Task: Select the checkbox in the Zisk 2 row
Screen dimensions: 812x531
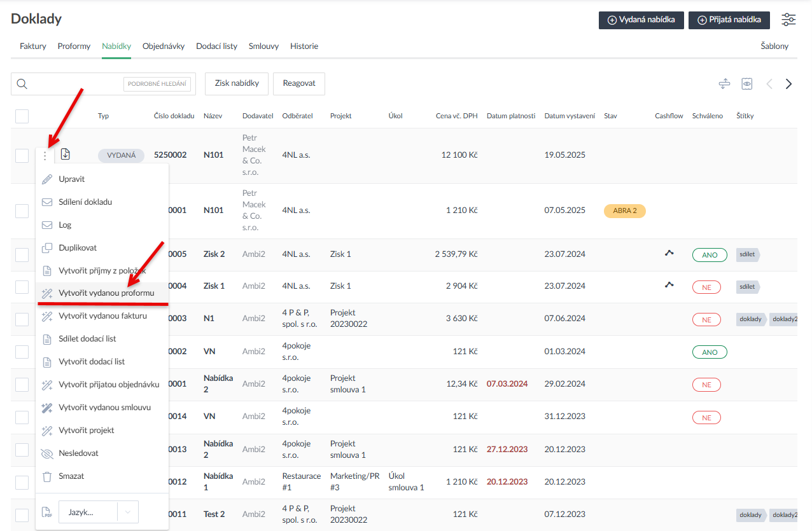Action: point(22,254)
